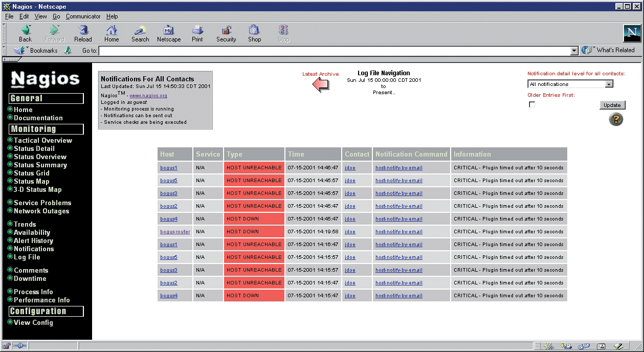Open the Alert History sidebar link
The height and width of the screenshot is (352, 644).
34,240
